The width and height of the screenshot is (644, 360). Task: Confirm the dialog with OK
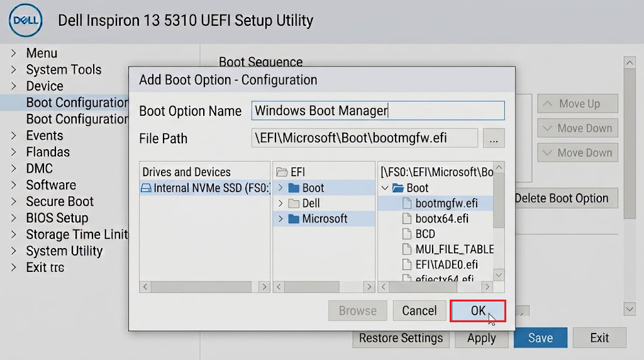coord(478,311)
